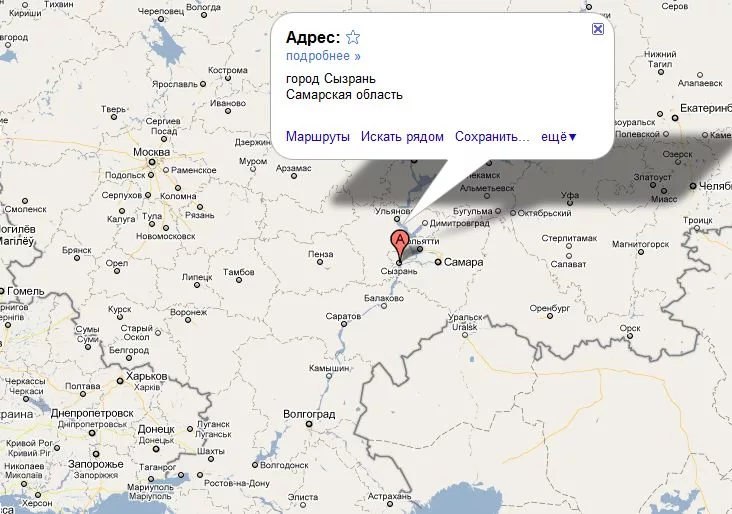Click the Воронеж city label
Viewport: 732px width, 514px height.
[x=189, y=312]
